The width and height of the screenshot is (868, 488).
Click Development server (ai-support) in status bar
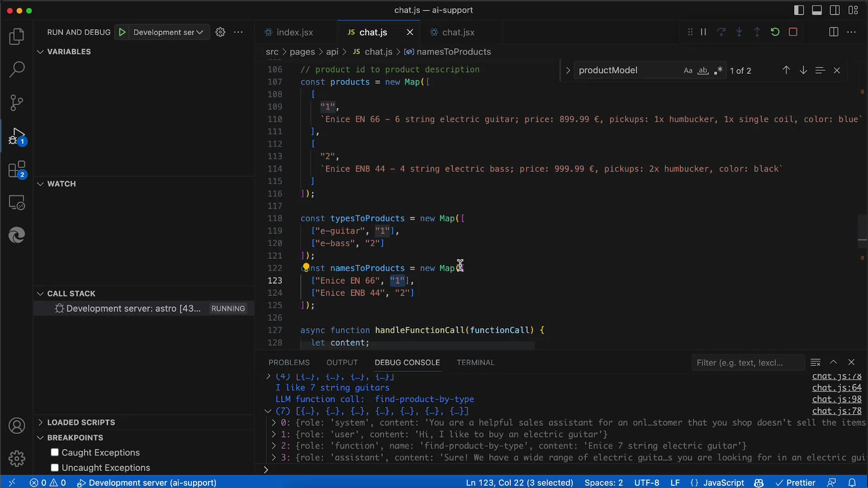pos(147,483)
